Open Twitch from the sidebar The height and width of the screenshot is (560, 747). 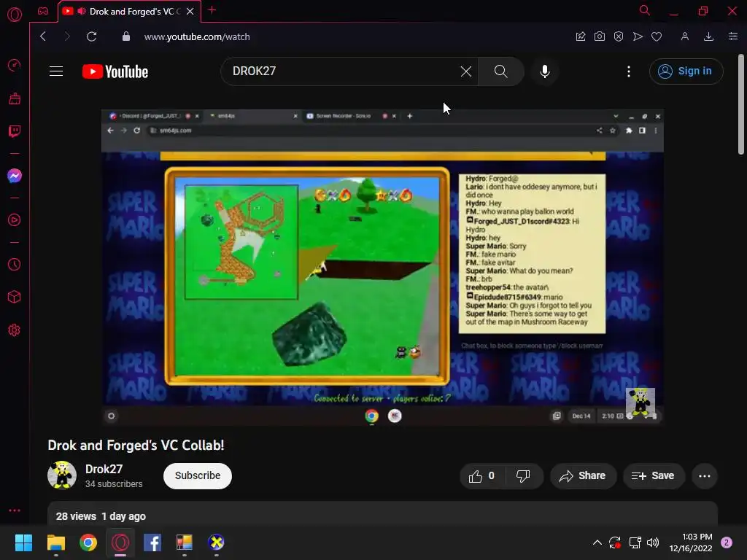pyautogui.click(x=15, y=131)
